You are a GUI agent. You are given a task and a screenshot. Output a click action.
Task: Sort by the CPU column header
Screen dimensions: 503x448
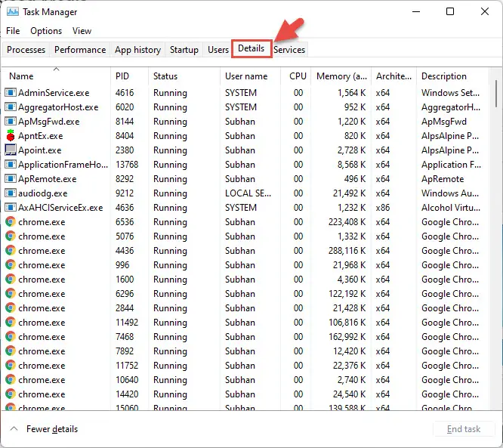pos(296,76)
